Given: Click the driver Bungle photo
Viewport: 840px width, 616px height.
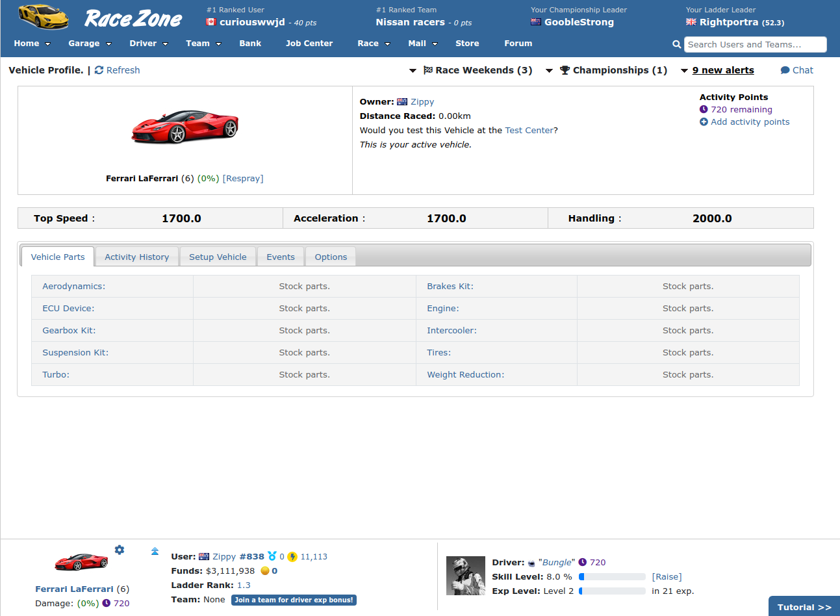Looking at the screenshot, I should click(x=466, y=576).
